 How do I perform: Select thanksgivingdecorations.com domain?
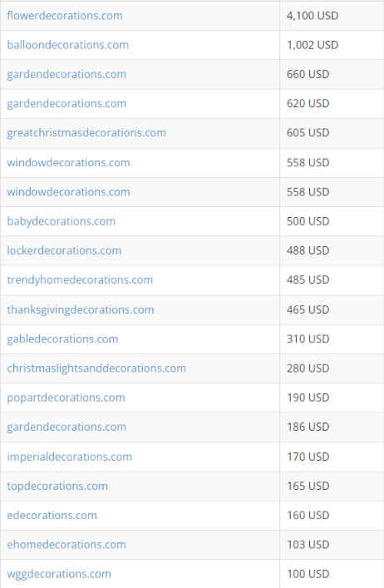pyautogui.click(x=81, y=309)
